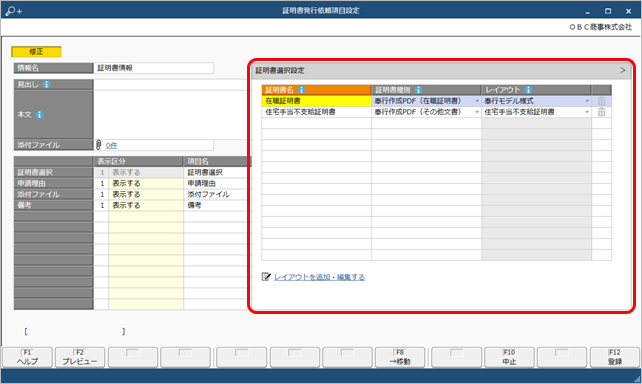
Task: Click trash icon for 住宅手当不支給証明書 row
Action: pyautogui.click(x=601, y=112)
